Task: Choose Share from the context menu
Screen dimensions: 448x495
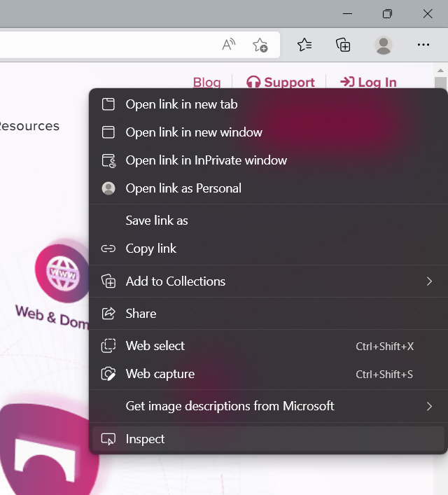Action: [268, 314]
